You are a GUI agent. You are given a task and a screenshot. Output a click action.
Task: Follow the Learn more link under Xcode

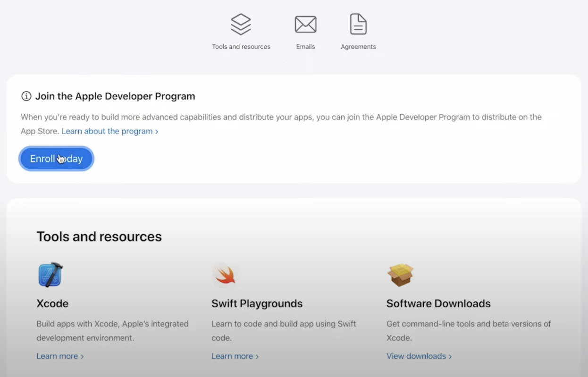pyautogui.click(x=60, y=356)
